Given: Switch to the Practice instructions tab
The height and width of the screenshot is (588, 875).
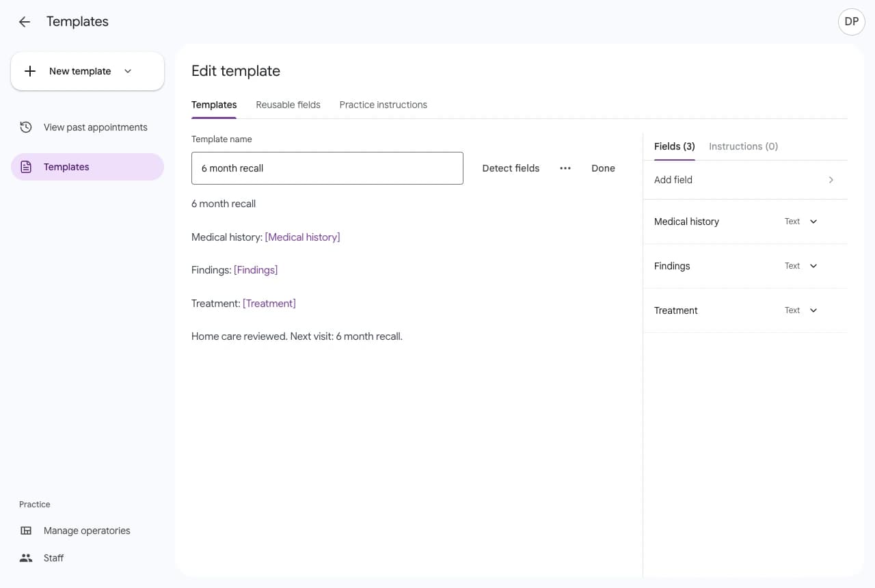Looking at the screenshot, I should [x=383, y=105].
